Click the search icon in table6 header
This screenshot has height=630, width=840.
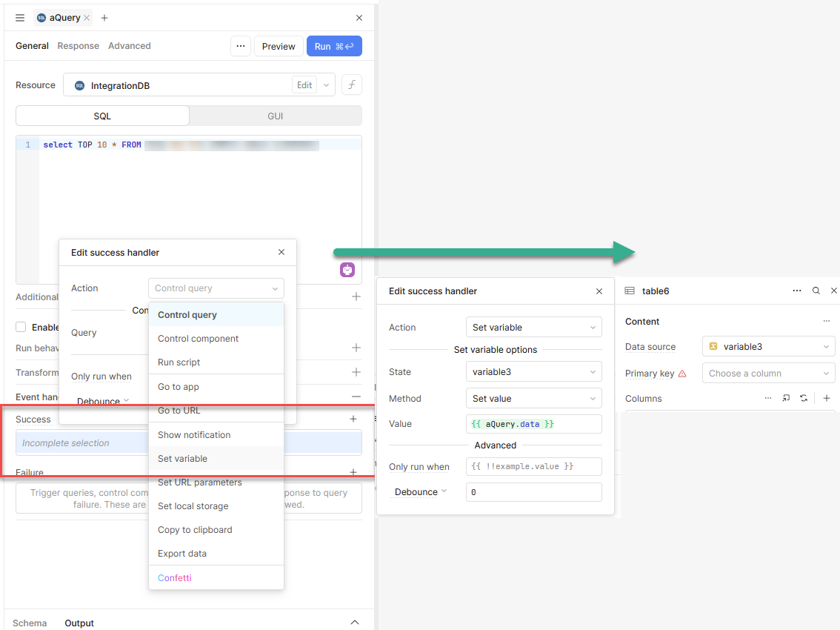coord(816,291)
